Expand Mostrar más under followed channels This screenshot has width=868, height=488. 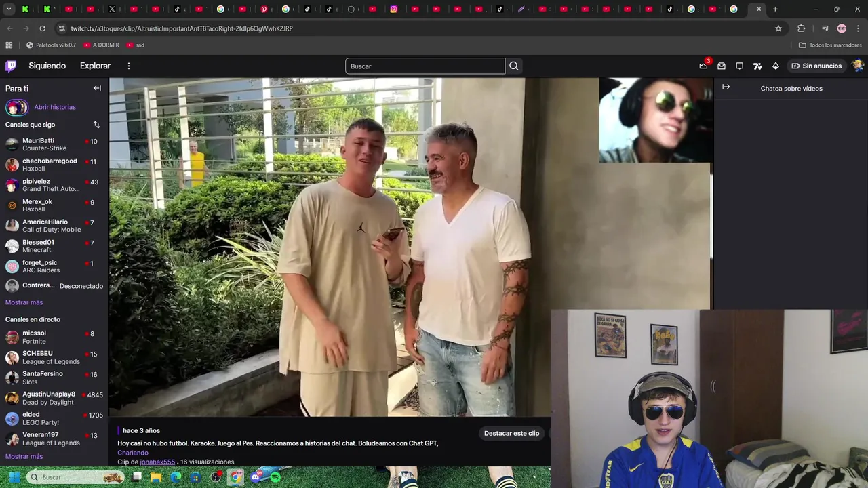(x=24, y=302)
